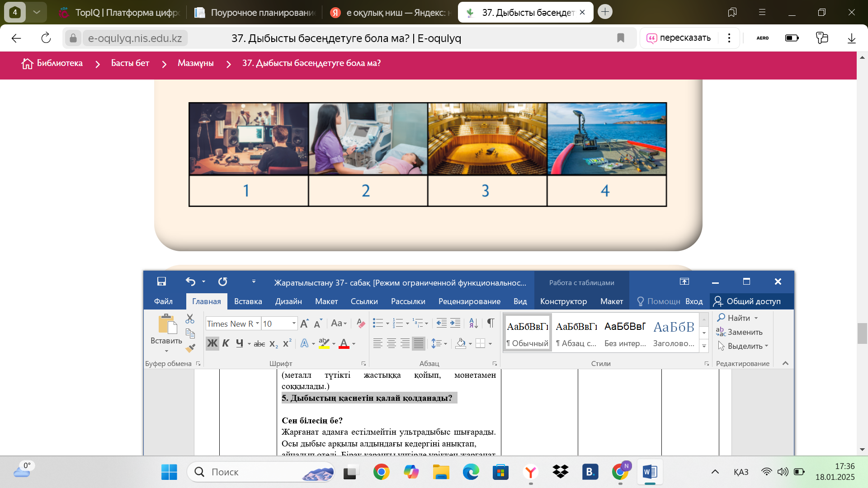The width and height of the screenshot is (868, 488).
Task: Click Мазмұны breadcrumb link
Action: pos(195,63)
